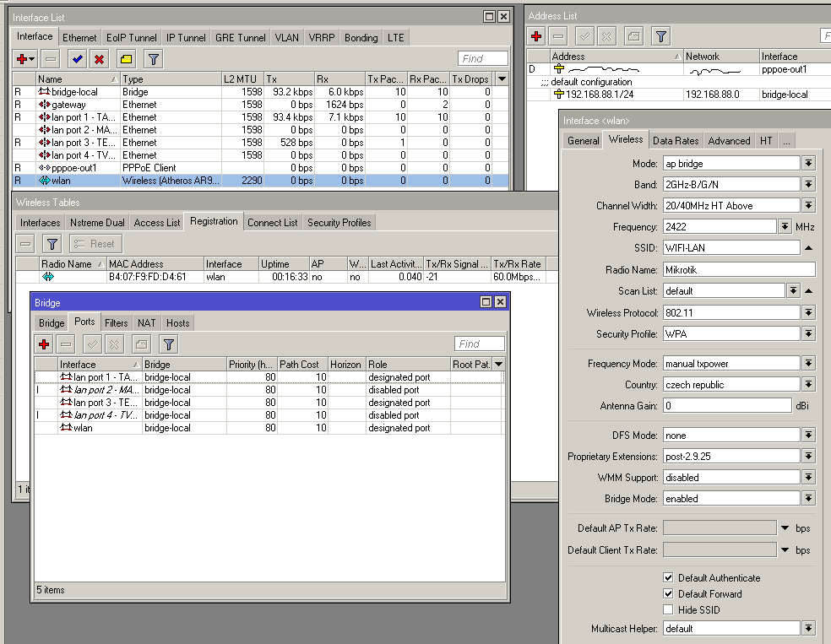Click the red X disable icon in Interface List
Screen dimensions: 831x644
100,59
